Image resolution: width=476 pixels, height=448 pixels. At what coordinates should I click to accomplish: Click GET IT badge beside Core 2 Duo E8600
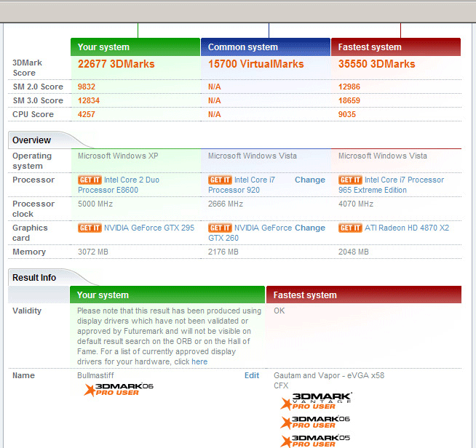pos(90,180)
